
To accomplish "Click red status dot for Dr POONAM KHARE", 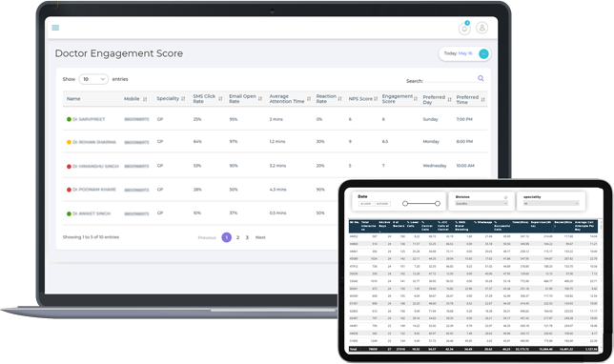I will click(x=69, y=190).
